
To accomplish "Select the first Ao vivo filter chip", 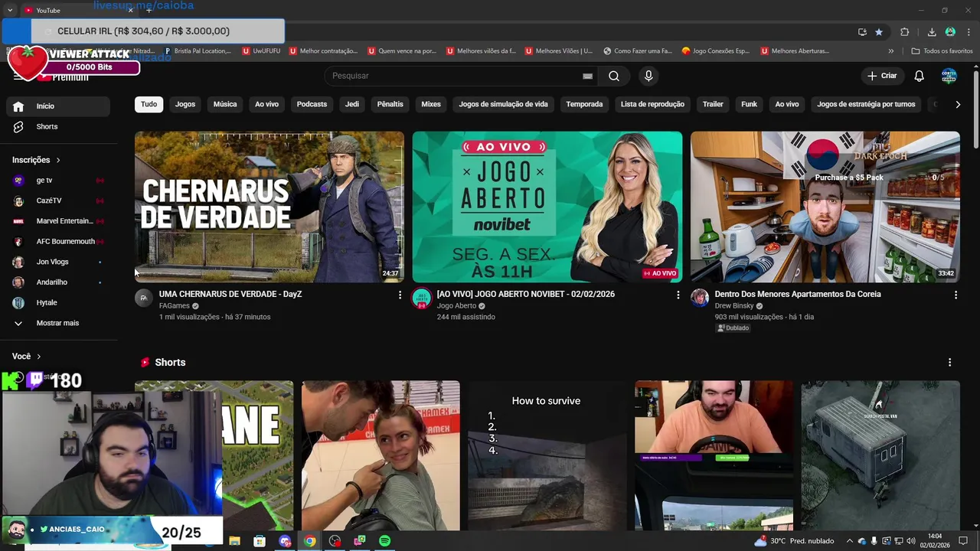I will [266, 104].
